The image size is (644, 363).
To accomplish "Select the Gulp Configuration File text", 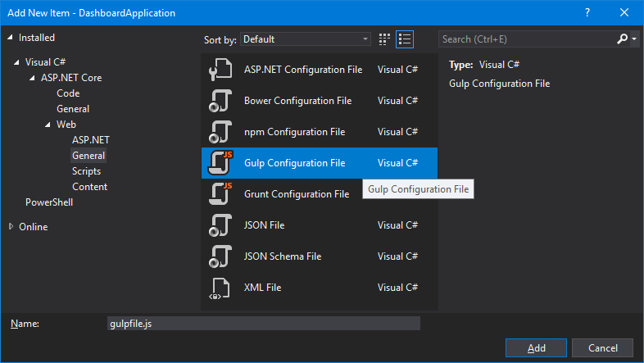I will pos(294,163).
